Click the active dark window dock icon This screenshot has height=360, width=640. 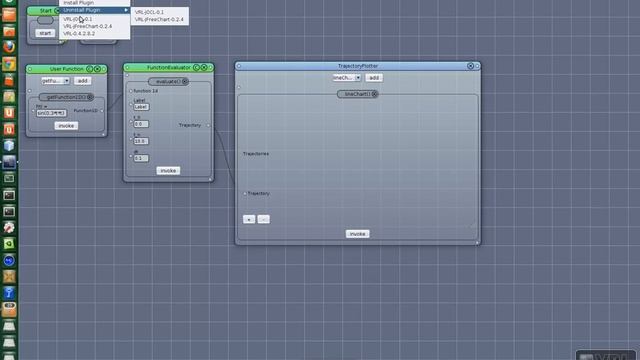[9, 162]
